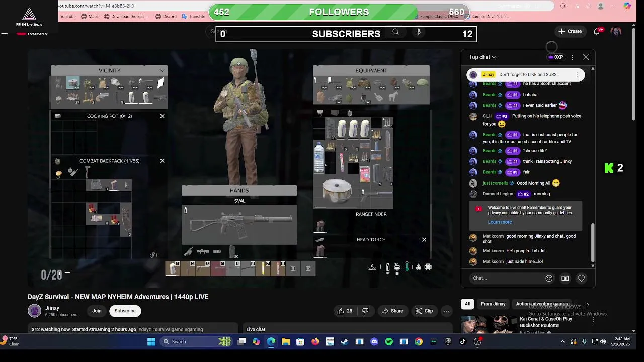Viewport: 644px width, 362px height.
Task: Open TikTok from the taskbar
Action: (x=463, y=342)
